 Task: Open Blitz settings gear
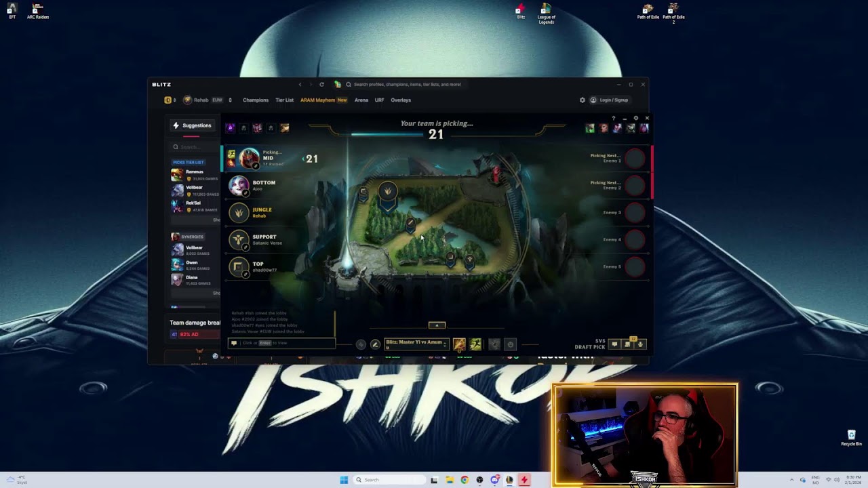tap(582, 100)
